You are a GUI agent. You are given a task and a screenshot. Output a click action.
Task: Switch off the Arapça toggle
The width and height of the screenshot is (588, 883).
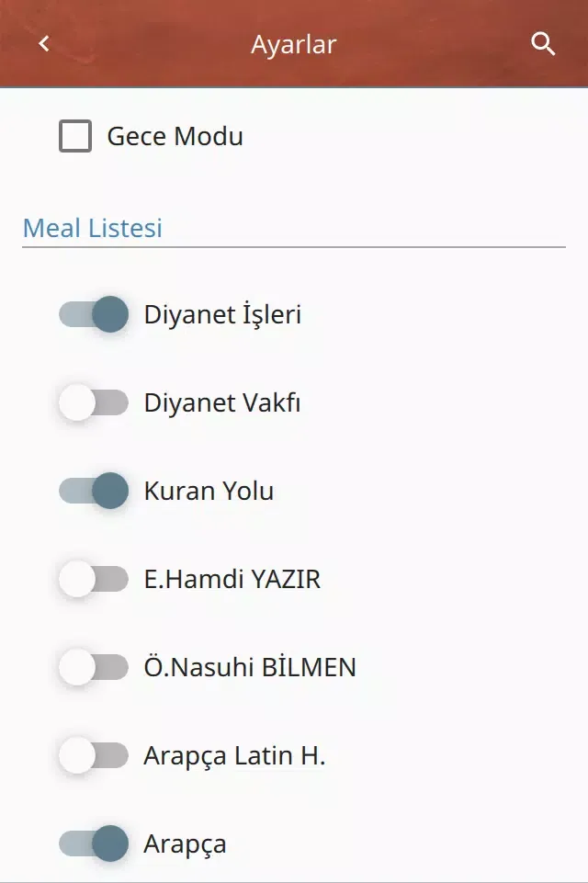[x=94, y=843]
